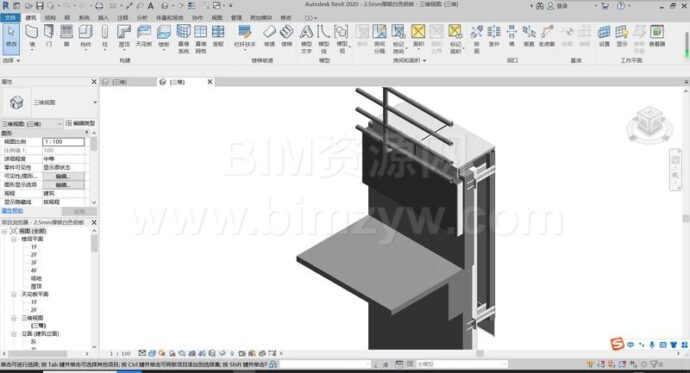The image size is (690, 373).
Task: Expand the 选择 dropdown under Modify
Action: click(11, 60)
